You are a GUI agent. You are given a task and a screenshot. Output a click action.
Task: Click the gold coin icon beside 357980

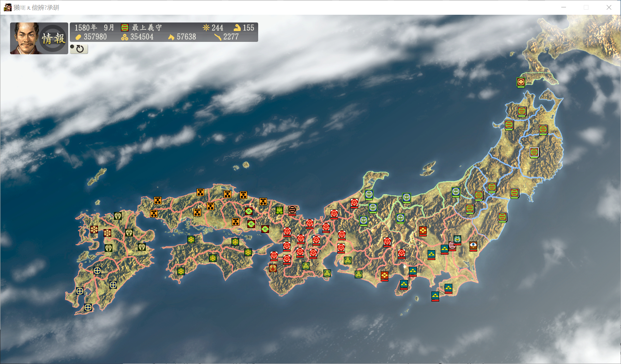(78, 37)
